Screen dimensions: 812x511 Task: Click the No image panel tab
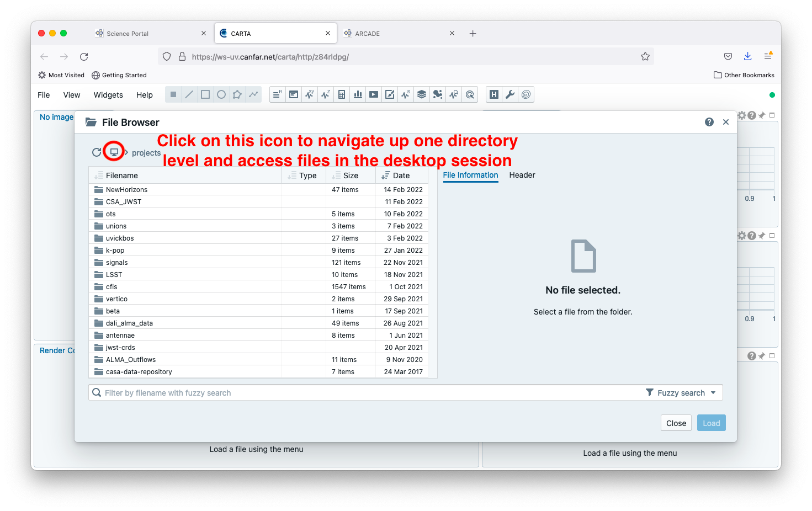(x=56, y=117)
